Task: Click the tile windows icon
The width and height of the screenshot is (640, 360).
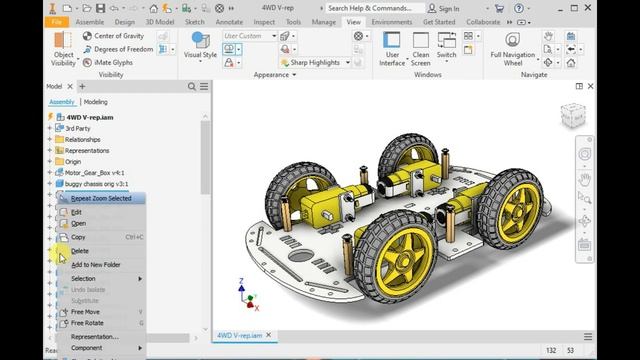Action: click(x=468, y=36)
